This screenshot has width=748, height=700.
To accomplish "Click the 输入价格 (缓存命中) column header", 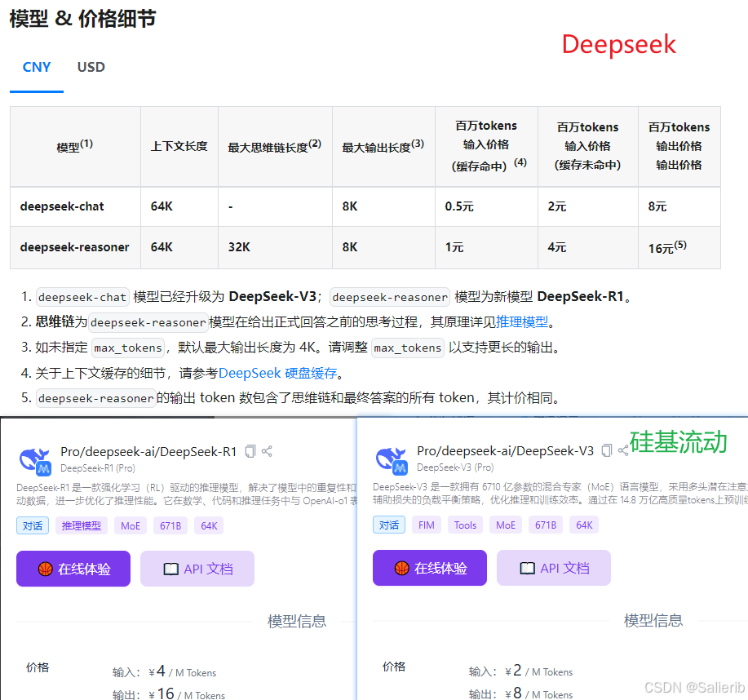I will 486,146.
